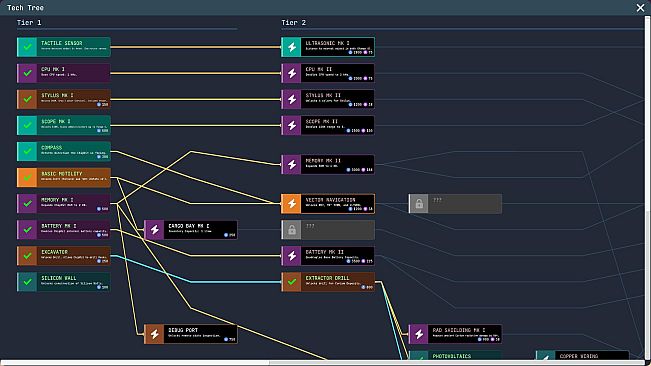Click the CPU MK I checkmark icon
The image size is (651, 366).
[27, 73]
